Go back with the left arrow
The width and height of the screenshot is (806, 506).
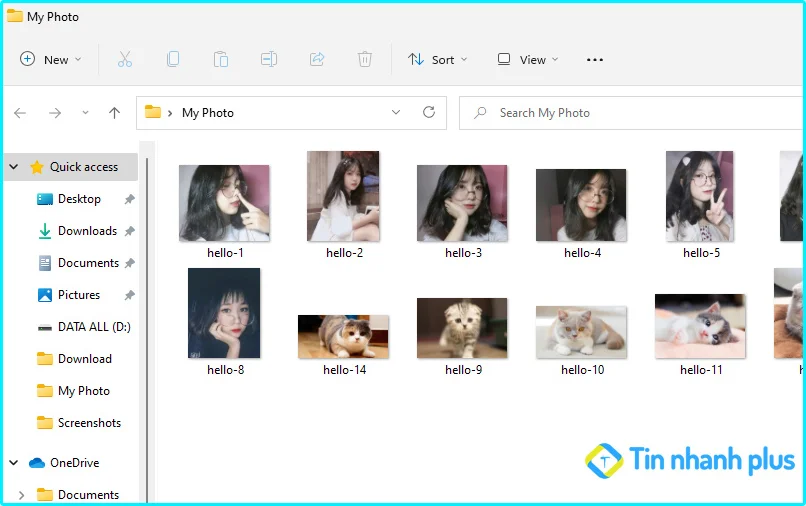click(20, 113)
